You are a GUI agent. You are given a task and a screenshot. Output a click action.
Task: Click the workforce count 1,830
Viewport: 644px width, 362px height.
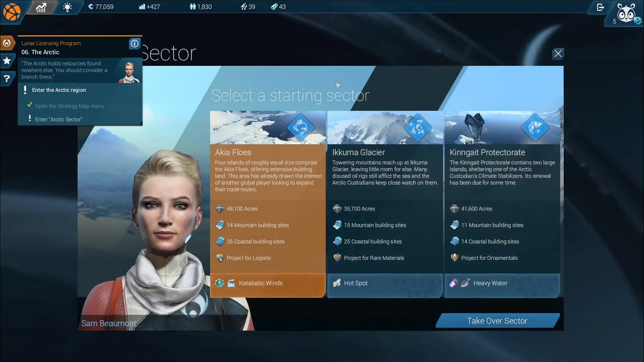pyautogui.click(x=201, y=7)
